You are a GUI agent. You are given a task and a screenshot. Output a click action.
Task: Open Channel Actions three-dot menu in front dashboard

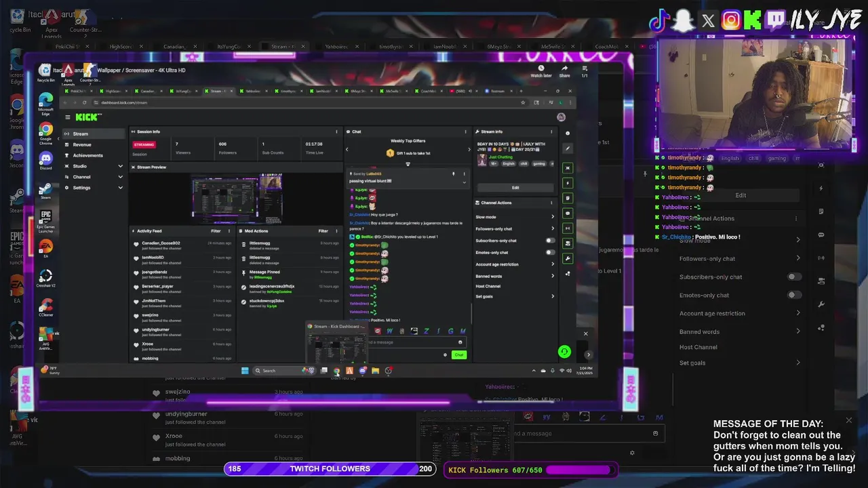[x=551, y=203]
